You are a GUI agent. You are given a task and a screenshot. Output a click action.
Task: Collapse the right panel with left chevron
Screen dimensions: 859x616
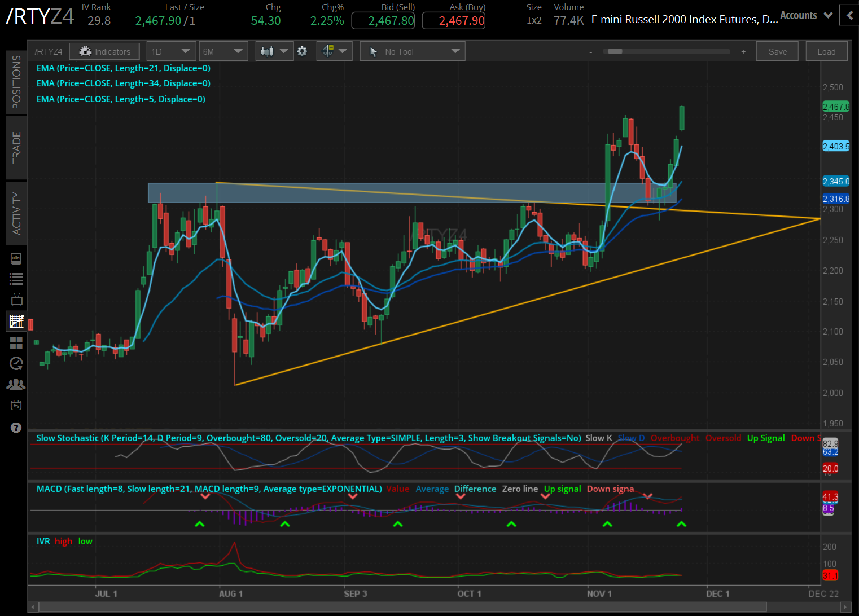tap(849, 15)
